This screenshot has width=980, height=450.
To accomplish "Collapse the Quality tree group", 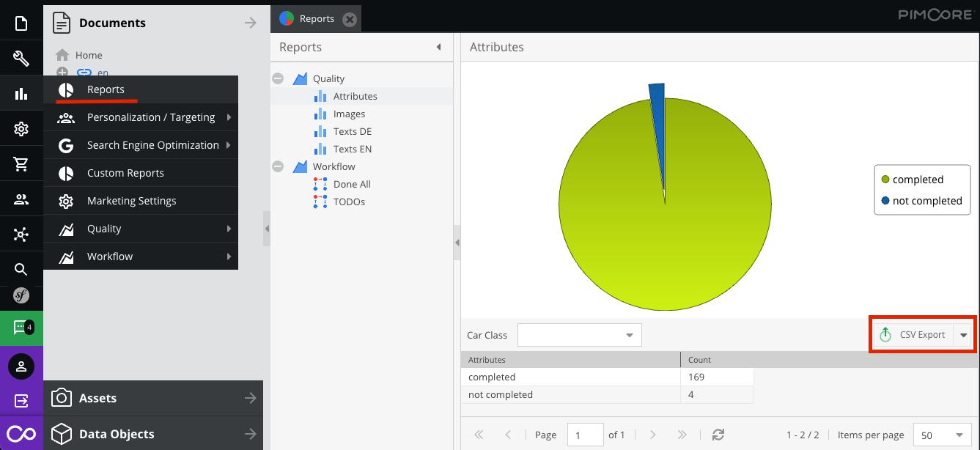I will tap(278, 78).
